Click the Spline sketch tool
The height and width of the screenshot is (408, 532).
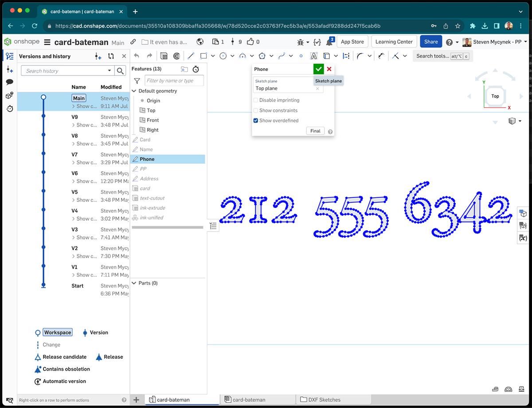[x=281, y=56]
